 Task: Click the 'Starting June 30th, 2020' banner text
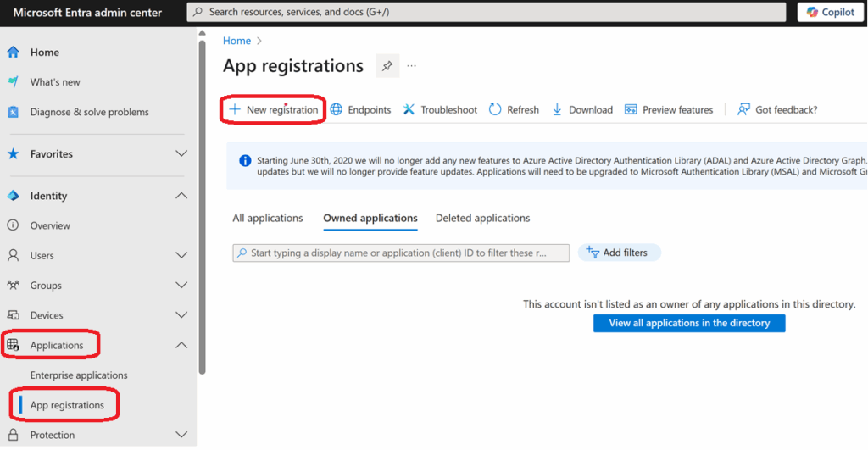point(562,166)
